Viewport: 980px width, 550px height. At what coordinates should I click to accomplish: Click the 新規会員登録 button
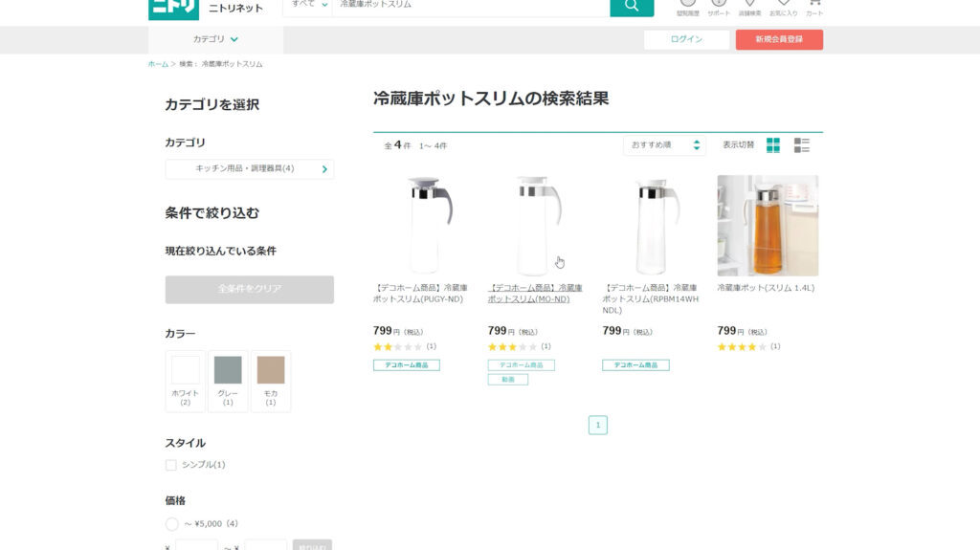click(779, 39)
